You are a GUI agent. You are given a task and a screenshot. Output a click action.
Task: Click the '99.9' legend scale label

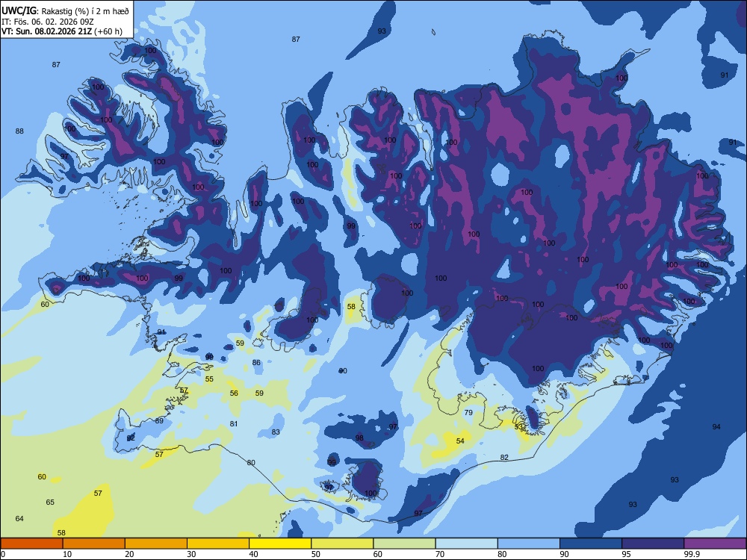point(692,554)
